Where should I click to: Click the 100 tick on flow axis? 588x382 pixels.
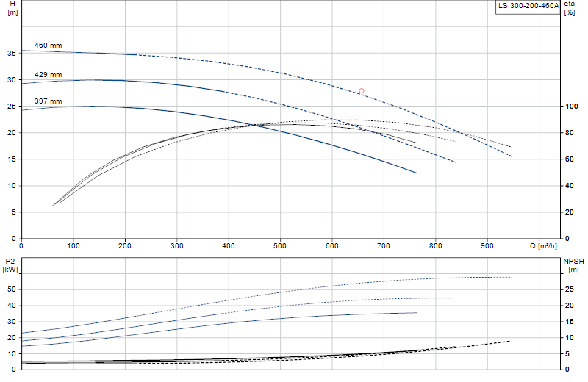(73, 246)
